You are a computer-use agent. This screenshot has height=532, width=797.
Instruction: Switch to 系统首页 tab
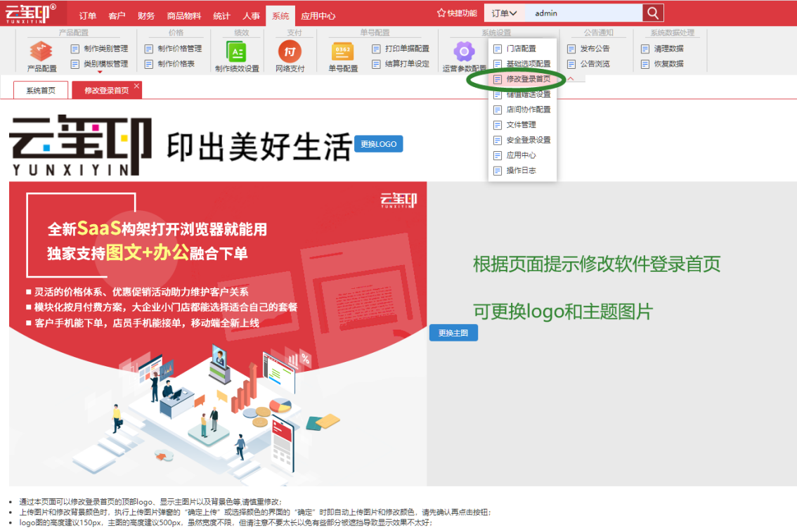tap(41, 91)
